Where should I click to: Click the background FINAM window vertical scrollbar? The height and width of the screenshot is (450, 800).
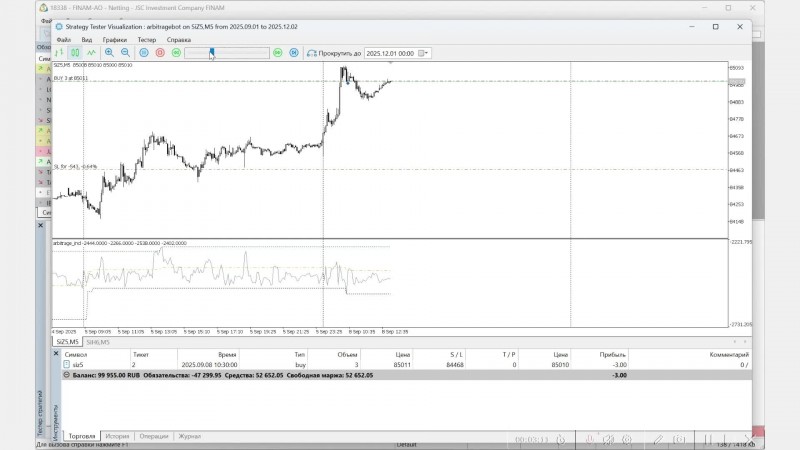[x=758, y=131]
